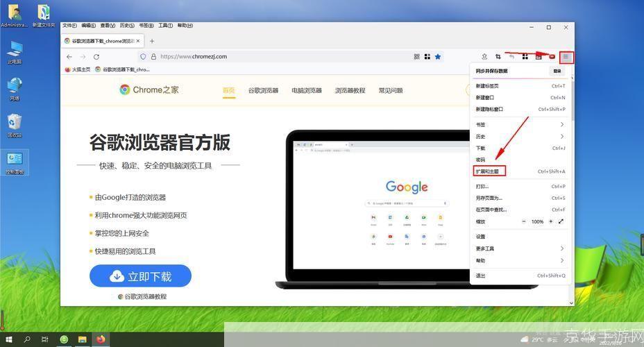Expand the 历史 submenu
This screenshot has height=347, width=644.
pos(520,136)
